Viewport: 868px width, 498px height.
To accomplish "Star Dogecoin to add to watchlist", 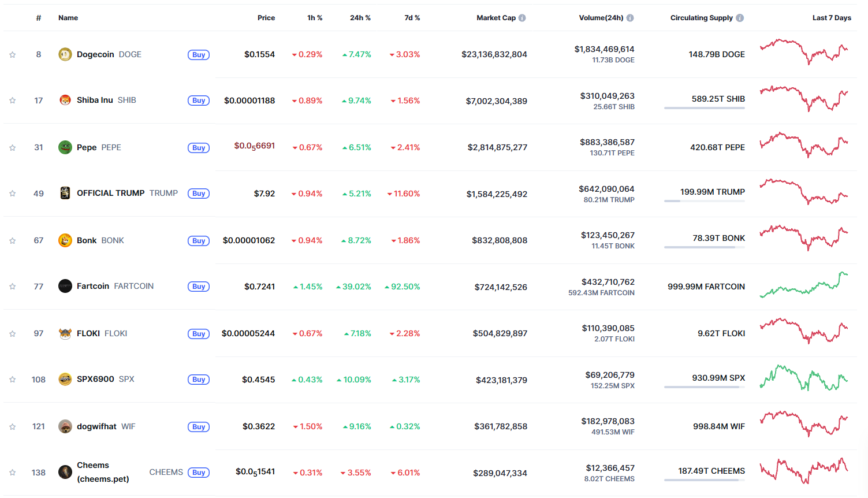I will click(x=12, y=55).
